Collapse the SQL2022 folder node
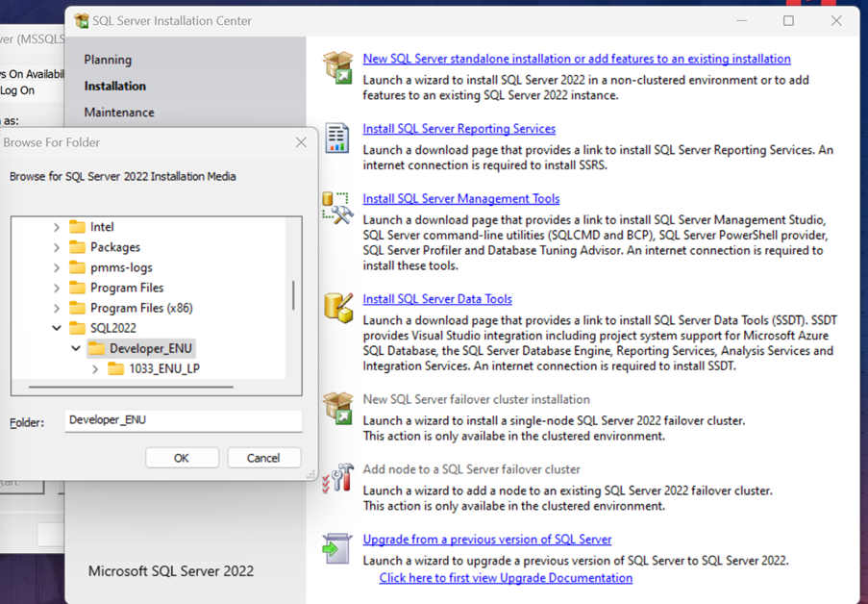Viewport: 868px width, 604px height. (57, 328)
